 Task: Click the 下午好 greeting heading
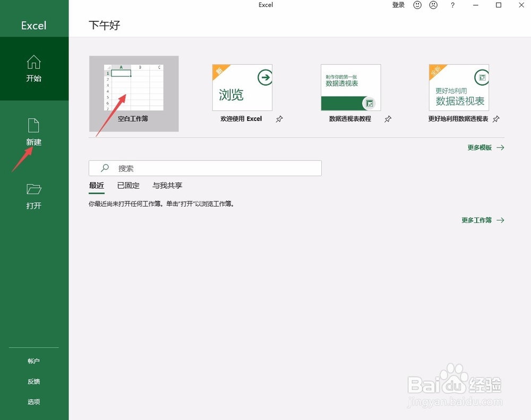click(x=104, y=25)
